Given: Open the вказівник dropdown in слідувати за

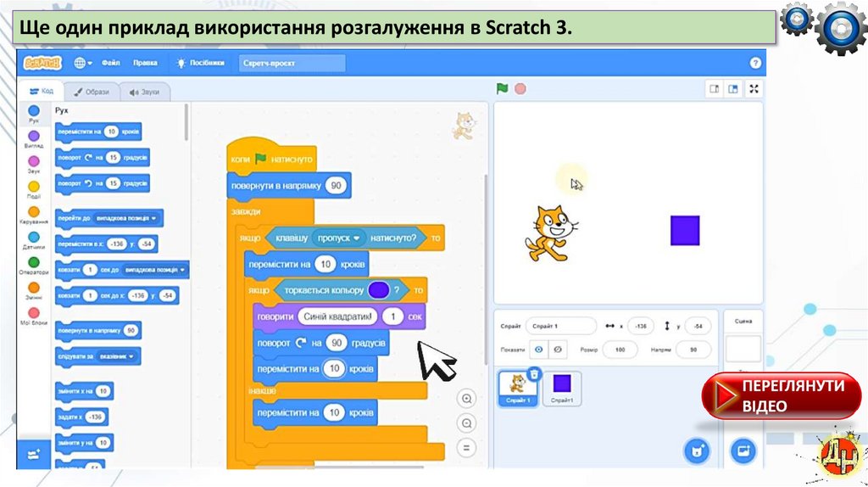Looking at the screenshot, I should point(117,356).
